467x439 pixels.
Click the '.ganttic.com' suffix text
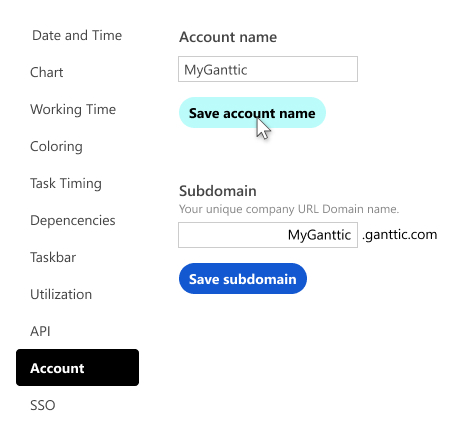coord(399,235)
